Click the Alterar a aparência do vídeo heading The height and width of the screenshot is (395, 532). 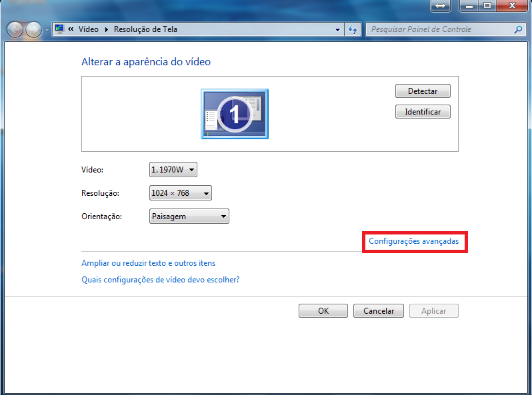tap(146, 62)
